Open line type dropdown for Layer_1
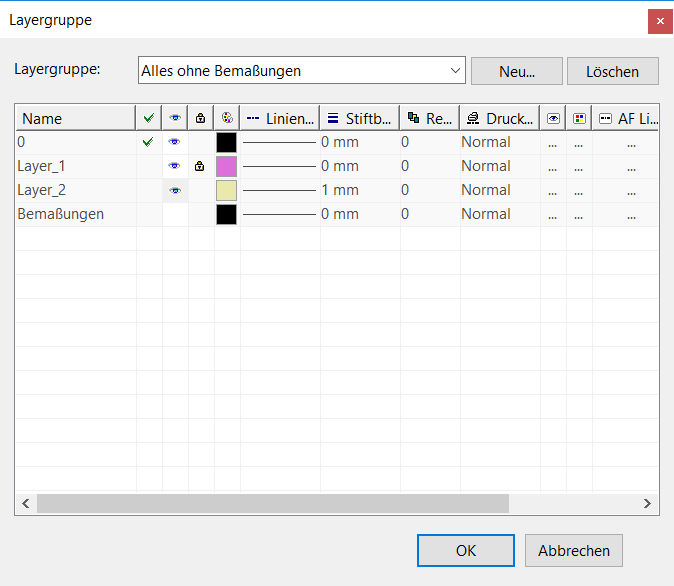The width and height of the screenshot is (674, 586). (279, 166)
